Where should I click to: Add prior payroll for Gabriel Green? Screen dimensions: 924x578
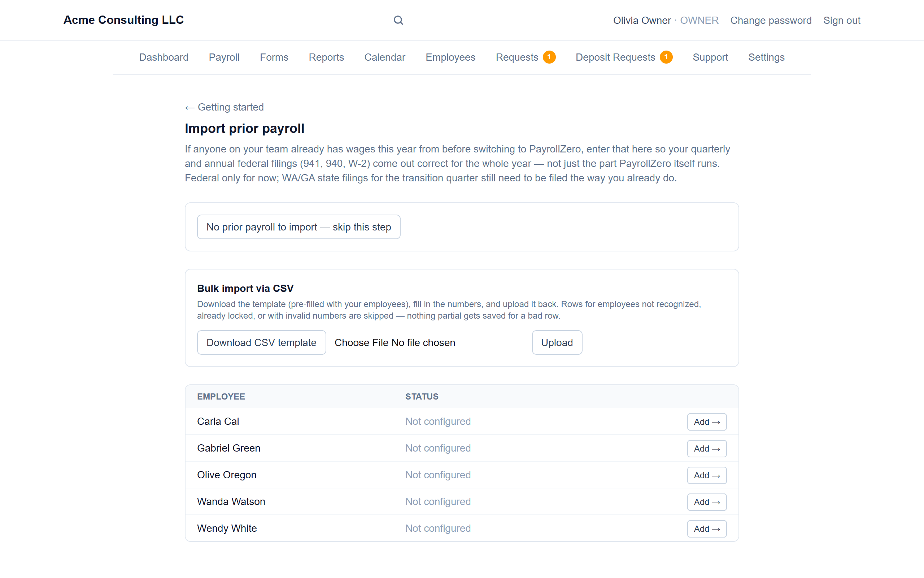(x=707, y=448)
